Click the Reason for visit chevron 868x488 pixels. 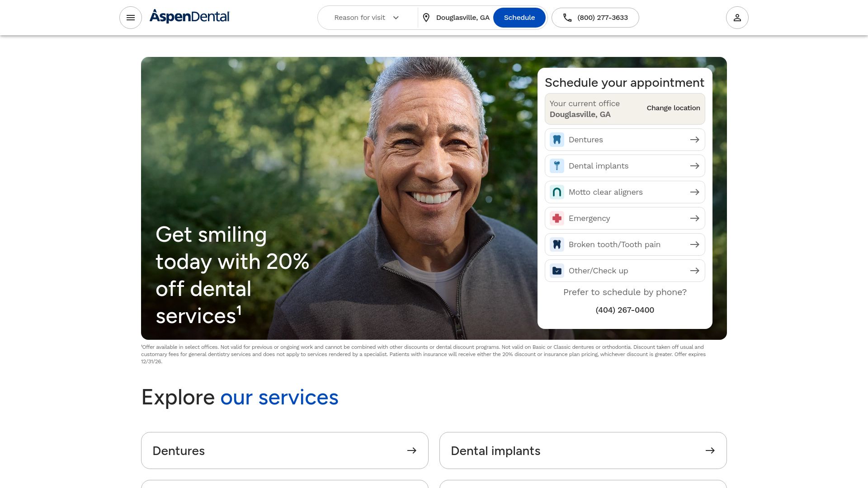396,18
